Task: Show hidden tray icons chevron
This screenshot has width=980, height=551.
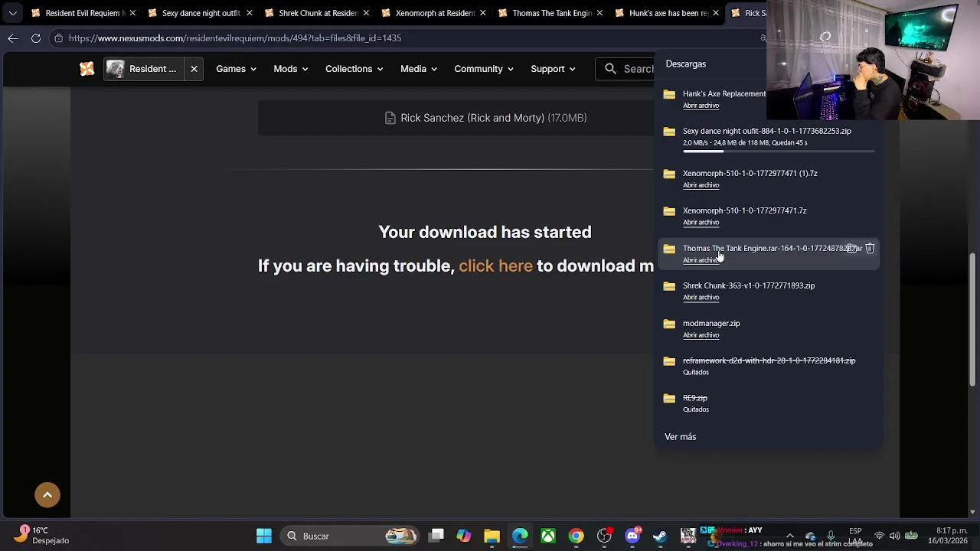Action: pos(790,536)
